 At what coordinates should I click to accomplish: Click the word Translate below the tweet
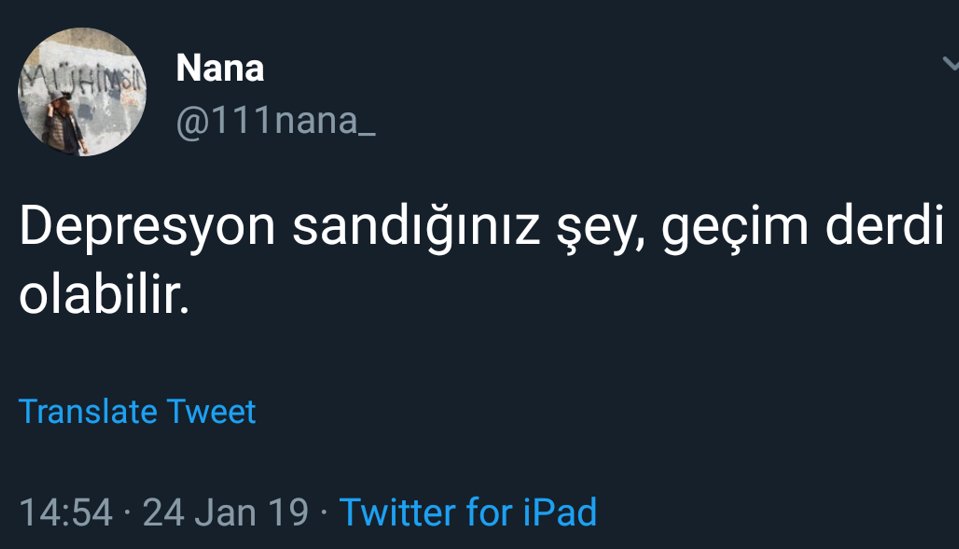pos(88,411)
